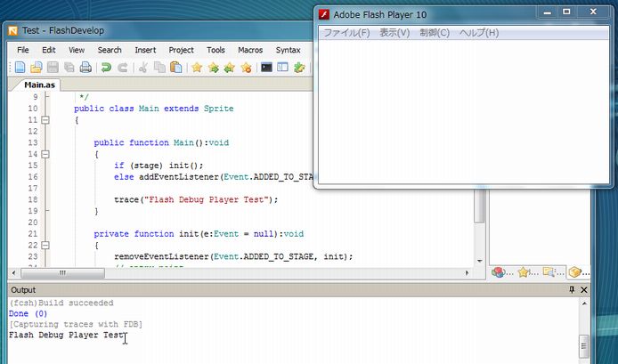
Task: Select the Main.as editor tab
Action: coord(39,85)
